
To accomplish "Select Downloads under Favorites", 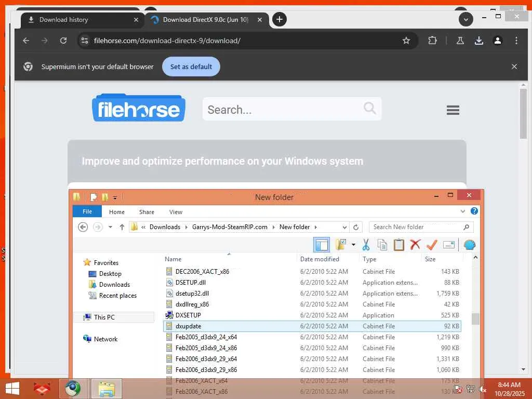I will click(114, 284).
